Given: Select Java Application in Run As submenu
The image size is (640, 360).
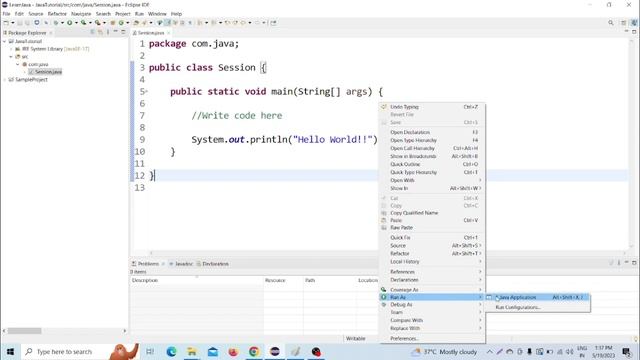Looking at the screenshot, I should pyautogui.click(x=538, y=297).
